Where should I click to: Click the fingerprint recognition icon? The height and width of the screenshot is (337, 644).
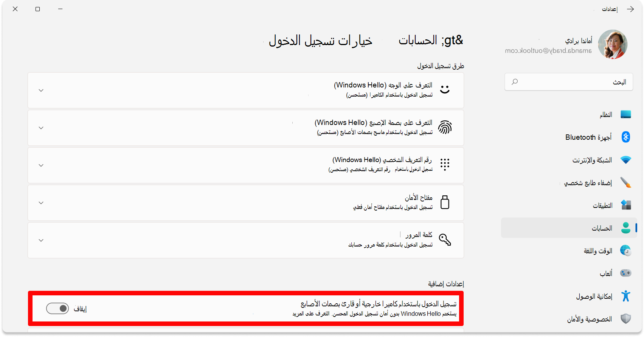pos(445,127)
